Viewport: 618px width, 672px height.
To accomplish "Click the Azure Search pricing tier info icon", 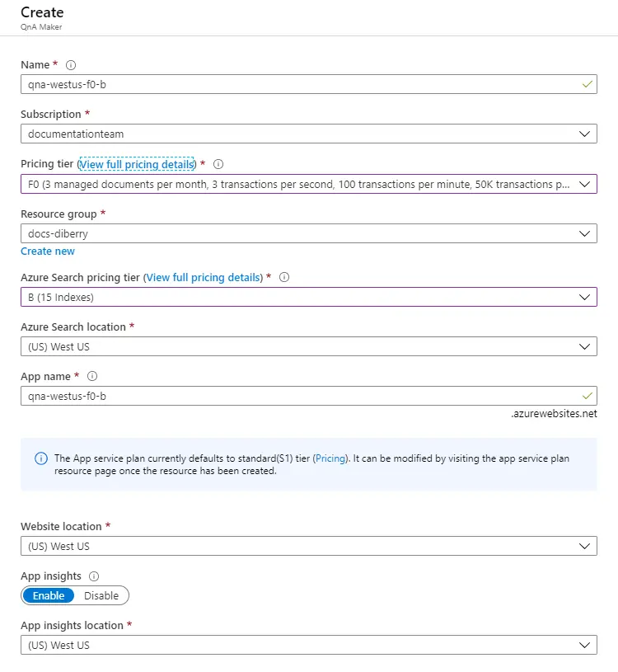I will click(284, 278).
